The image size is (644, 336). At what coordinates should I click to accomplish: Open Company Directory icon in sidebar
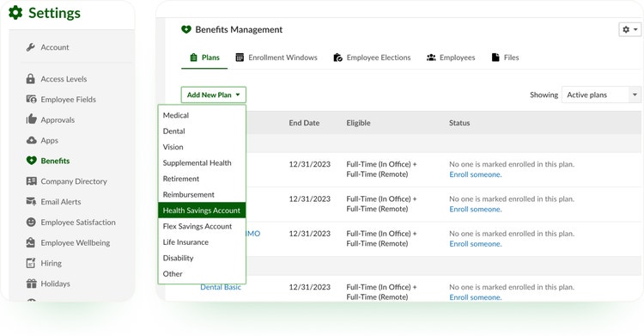[x=31, y=181]
